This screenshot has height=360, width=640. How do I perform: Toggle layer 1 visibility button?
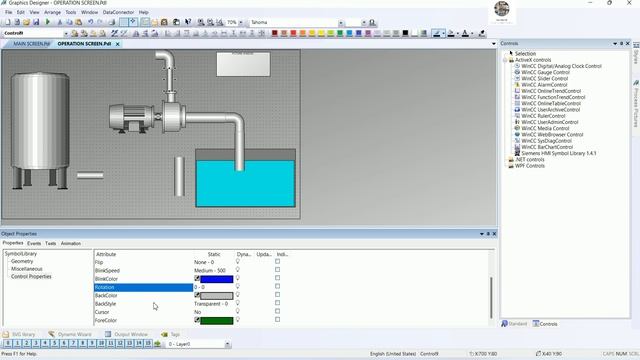point(17,344)
